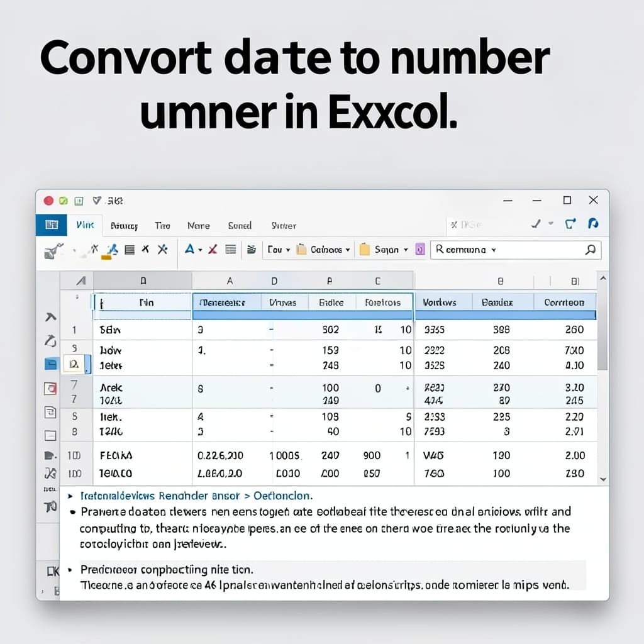
Task: Click the blue letter A font icon
Action: [189, 249]
